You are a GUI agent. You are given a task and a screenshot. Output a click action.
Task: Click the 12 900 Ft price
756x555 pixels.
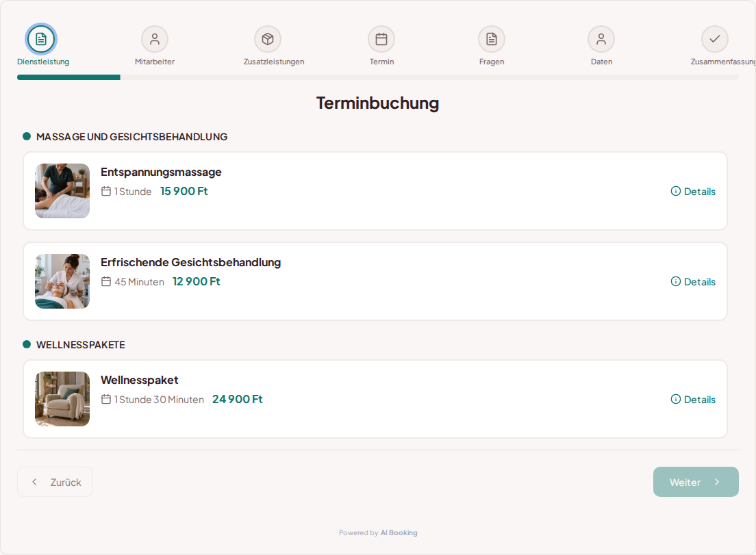(197, 281)
